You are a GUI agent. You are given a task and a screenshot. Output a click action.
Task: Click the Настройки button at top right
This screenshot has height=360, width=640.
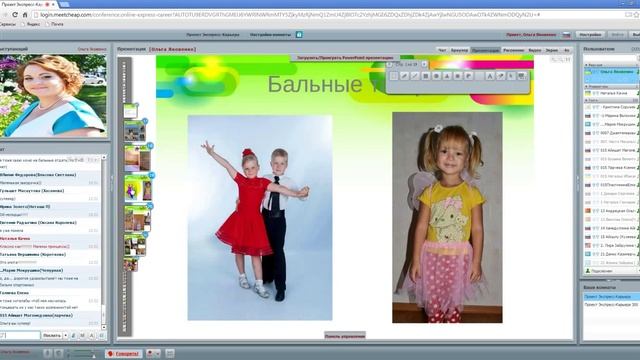pos(590,35)
